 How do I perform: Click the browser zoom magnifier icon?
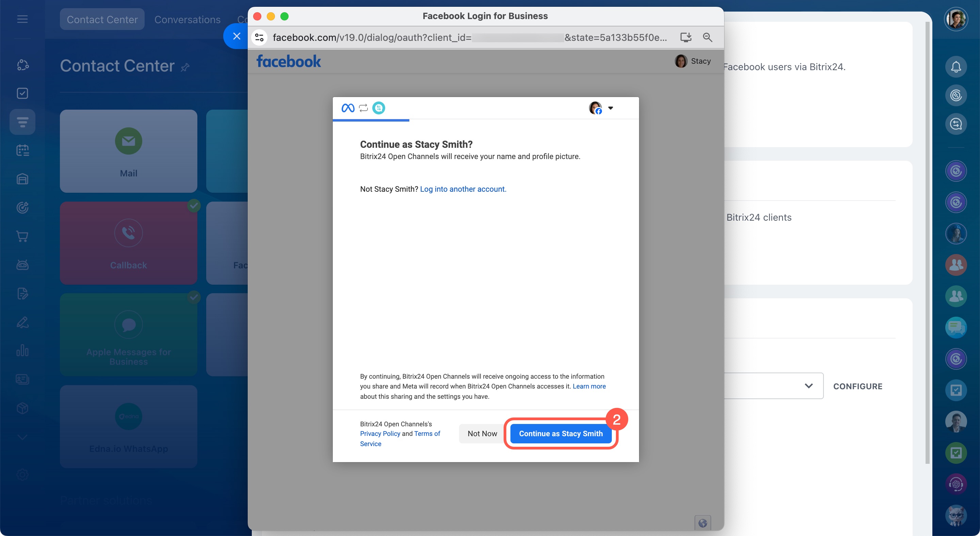coord(707,37)
